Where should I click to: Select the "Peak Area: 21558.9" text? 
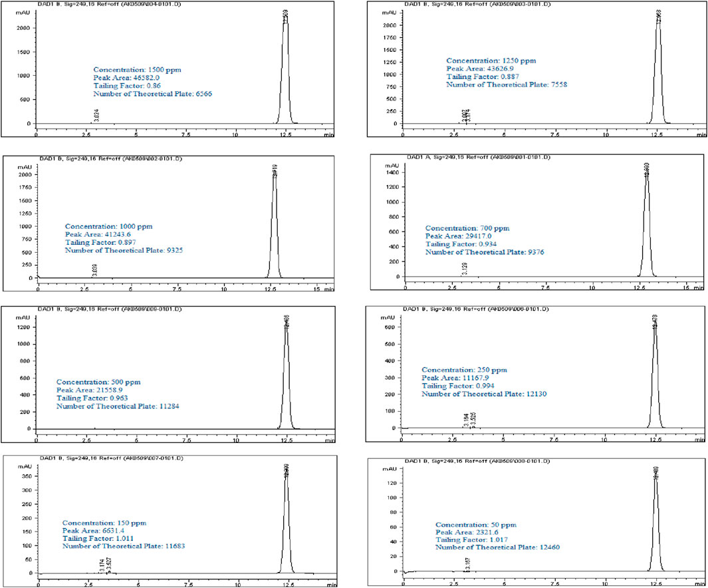(89, 390)
